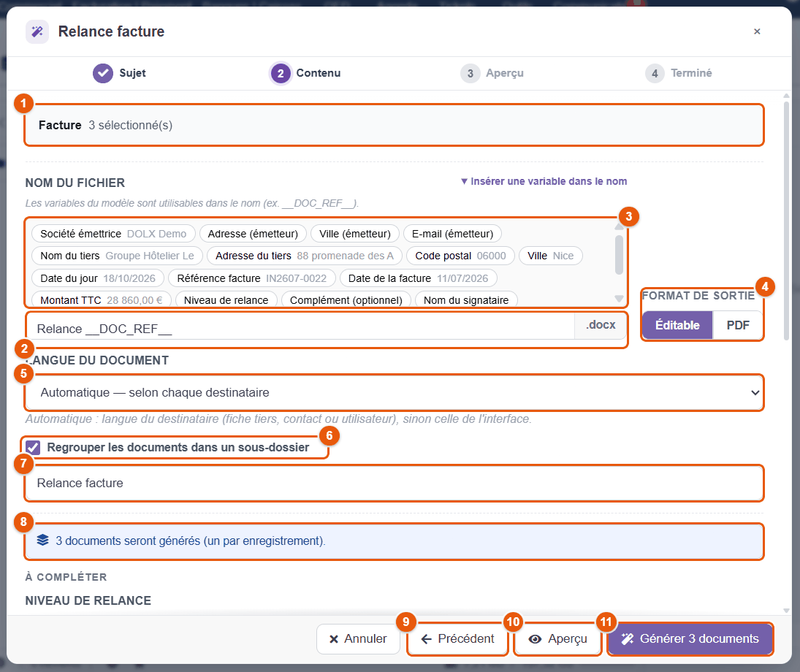Image resolution: width=800 pixels, height=672 pixels.
Task: Select the Terminé step
Action: point(678,73)
